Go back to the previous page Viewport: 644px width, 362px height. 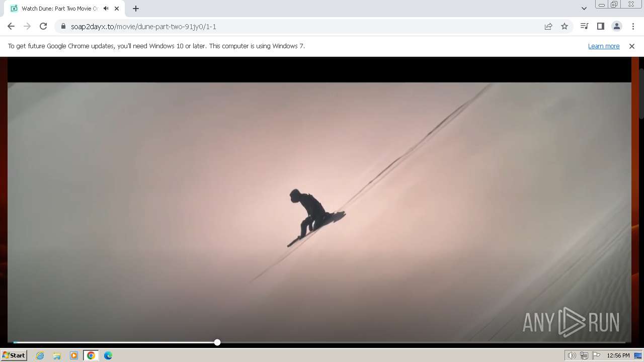tap(11, 26)
